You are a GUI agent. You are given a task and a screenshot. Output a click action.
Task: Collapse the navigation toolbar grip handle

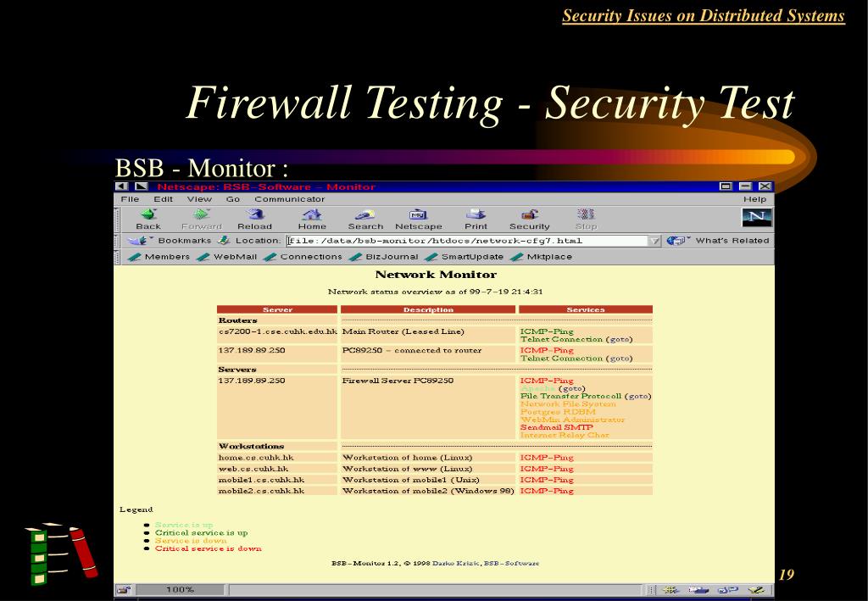click(117, 220)
